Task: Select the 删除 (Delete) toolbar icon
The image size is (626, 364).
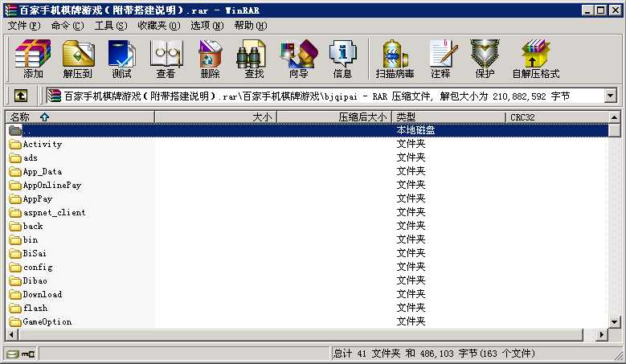Action: 210,59
